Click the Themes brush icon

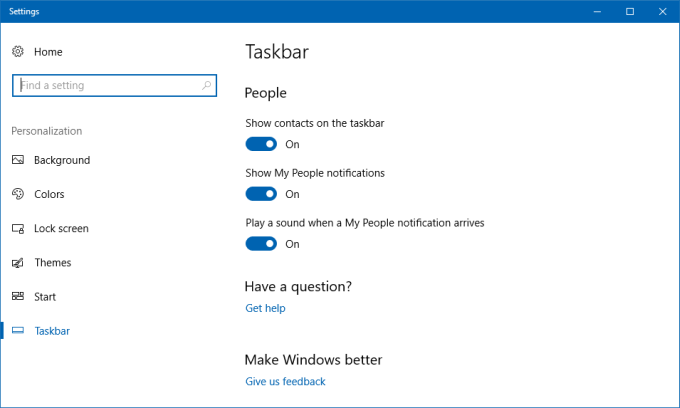click(18, 263)
